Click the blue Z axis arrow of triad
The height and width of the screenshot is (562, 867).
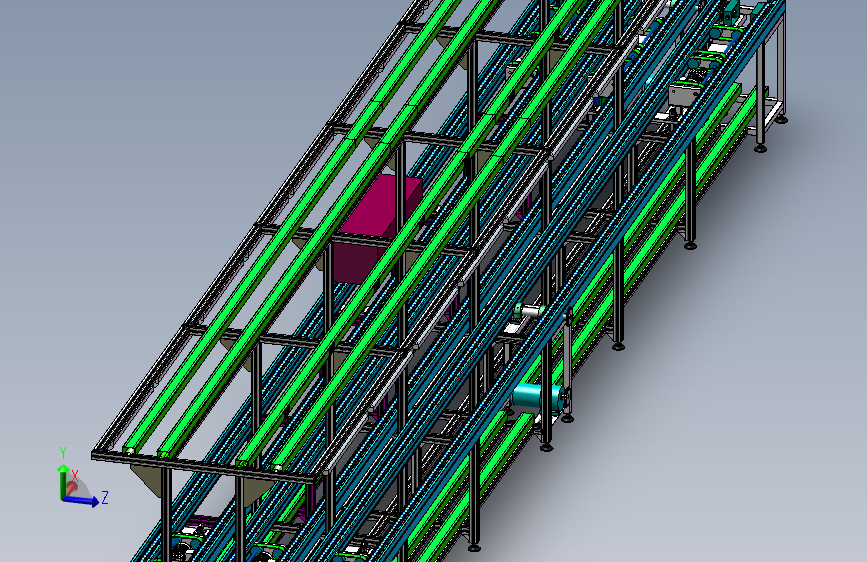(82, 501)
